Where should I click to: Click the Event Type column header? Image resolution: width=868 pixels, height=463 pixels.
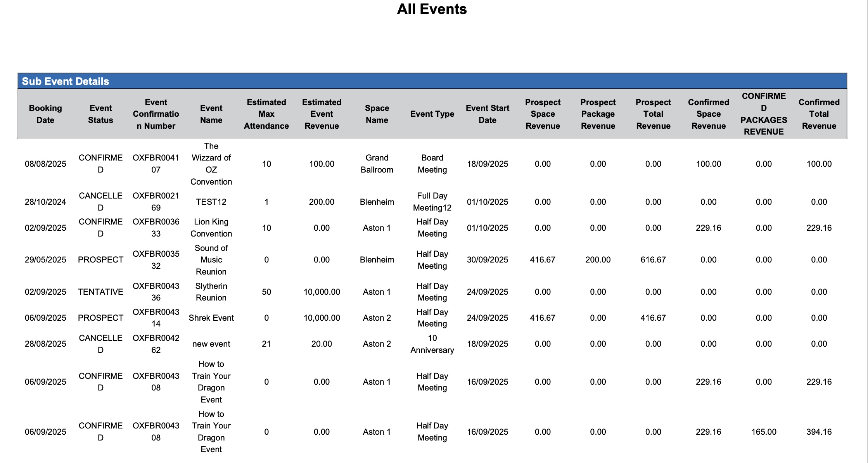pyautogui.click(x=432, y=114)
